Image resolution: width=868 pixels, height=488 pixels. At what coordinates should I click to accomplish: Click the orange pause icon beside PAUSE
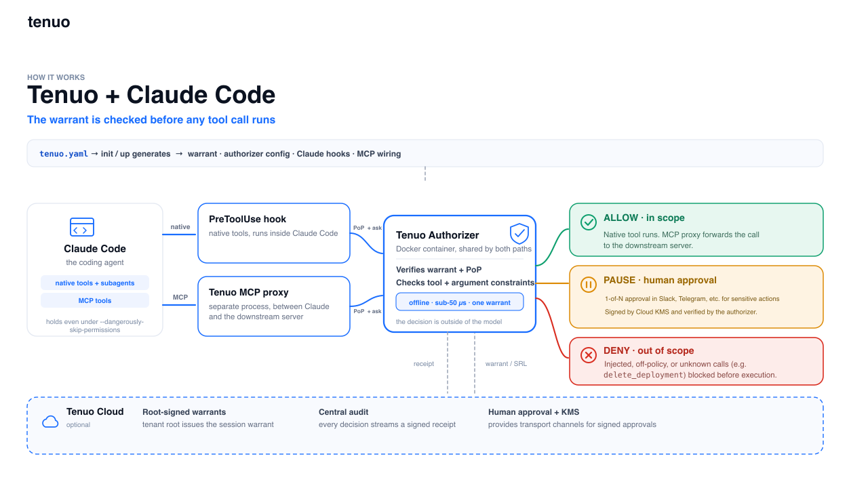coord(588,285)
